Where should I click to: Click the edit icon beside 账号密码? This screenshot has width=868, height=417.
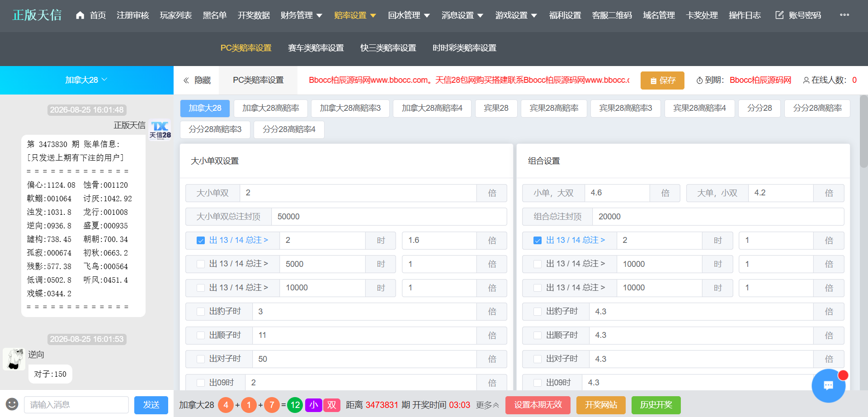779,15
